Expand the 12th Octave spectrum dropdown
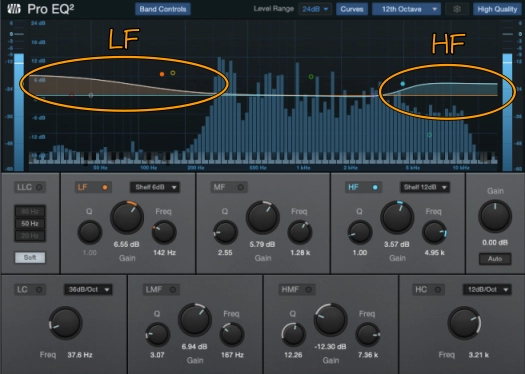 click(x=406, y=9)
